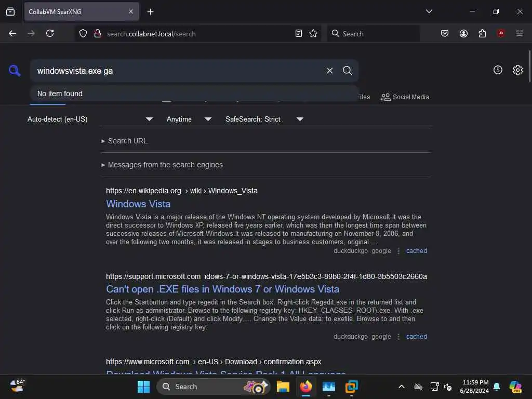Open clock showing 11:59 PM
Image resolution: width=532 pixels, height=399 pixels.
coord(474,387)
